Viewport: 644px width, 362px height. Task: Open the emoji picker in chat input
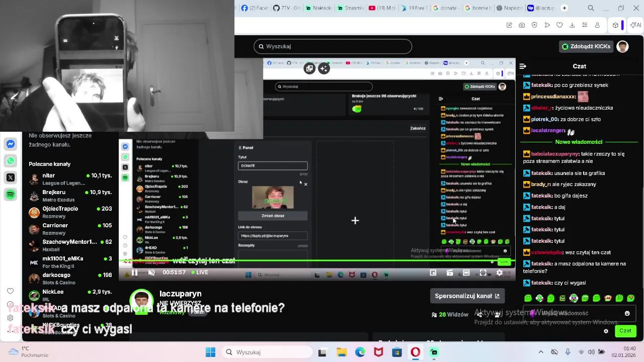pos(627,313)
